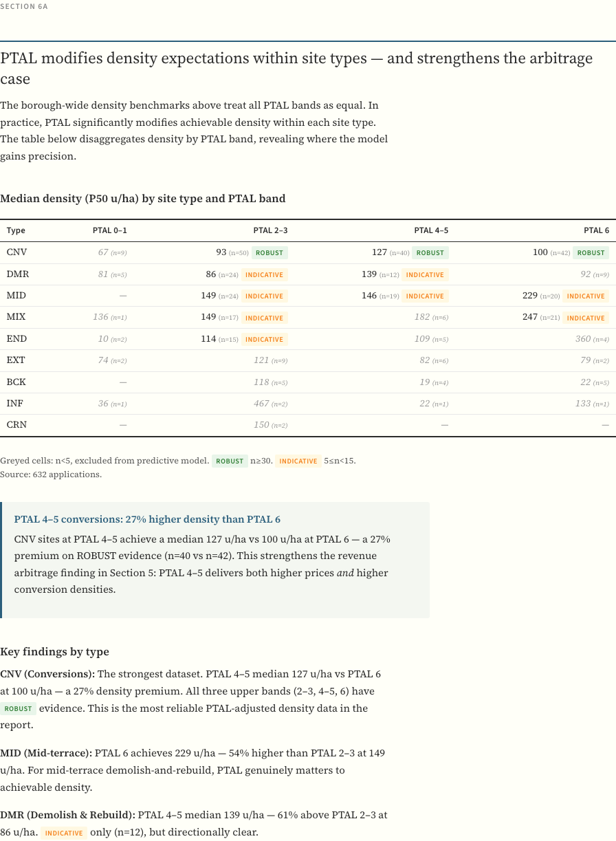Image resolution: width=616 pixels, height=841 pixels.
Task: Select the PTAL 2–3 column header
Action: tap(270, 230)
